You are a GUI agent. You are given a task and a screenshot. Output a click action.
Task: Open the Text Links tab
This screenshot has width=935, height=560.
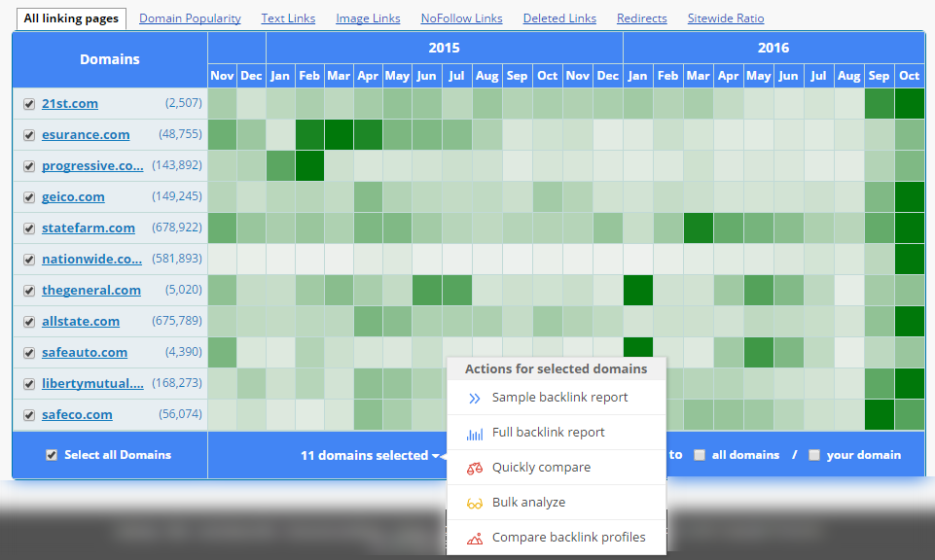pos(288,18)
